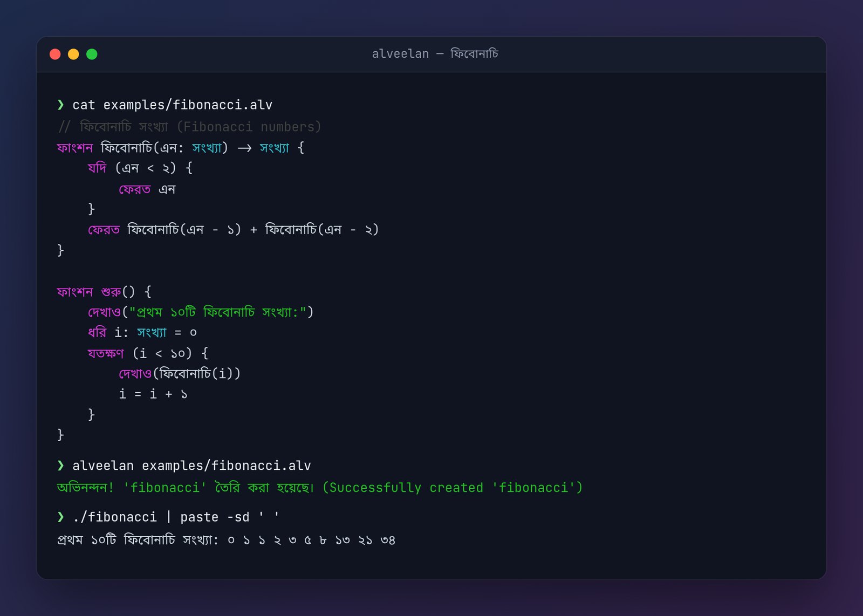This screenshot has height=616, width=863.
Task: Click the command './fibonacci | paste -sd'
Action: (x=161, y=517)
